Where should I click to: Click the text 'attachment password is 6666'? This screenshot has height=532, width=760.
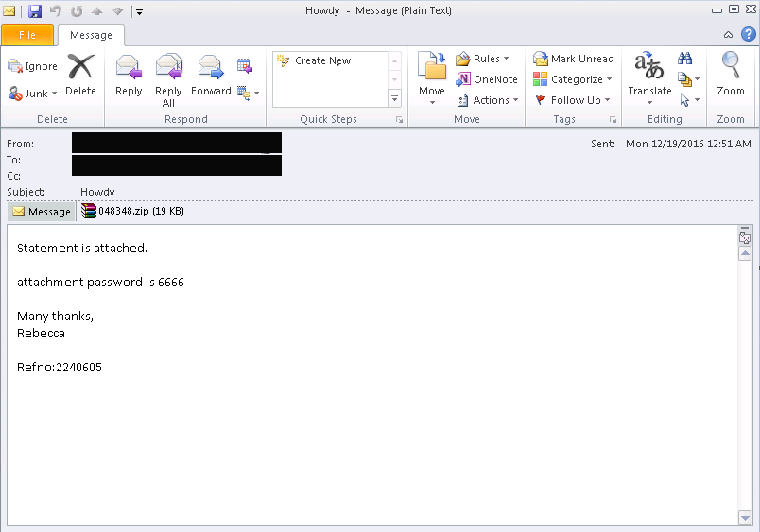point(100,283)
